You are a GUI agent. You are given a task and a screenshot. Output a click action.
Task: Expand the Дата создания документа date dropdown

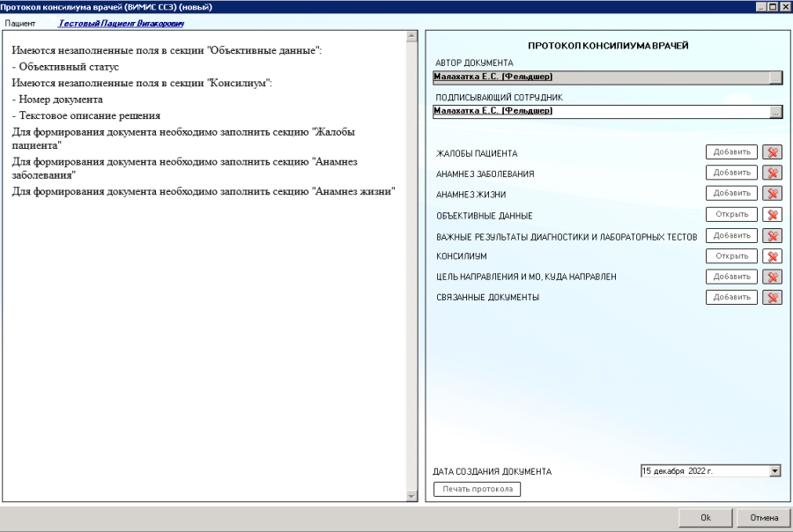(x=774, y=471)
